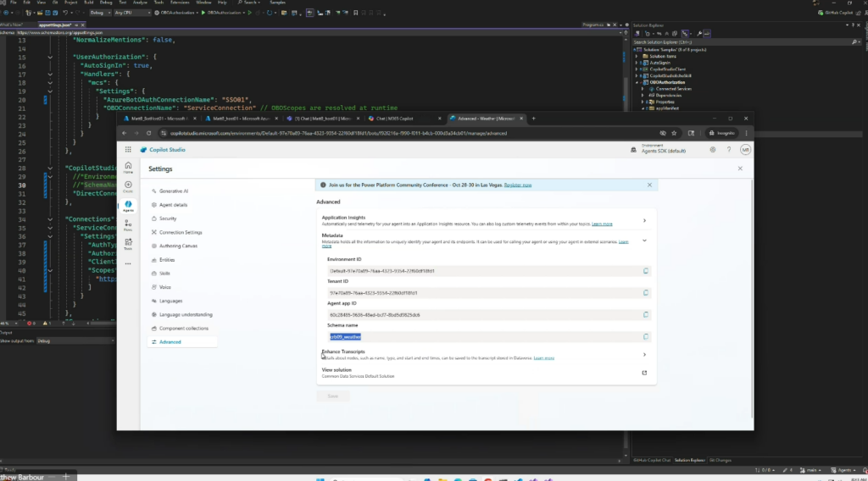This screenshot has height=481, width=868.
Task: Open Copilot Studio help question mark
Action: [728, 150]
